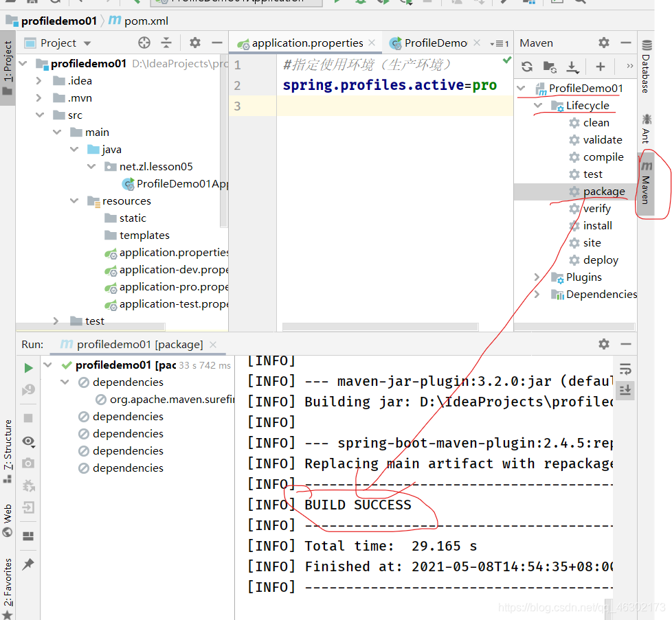Click locate target icon in Project panel

(x=144, y=43)
